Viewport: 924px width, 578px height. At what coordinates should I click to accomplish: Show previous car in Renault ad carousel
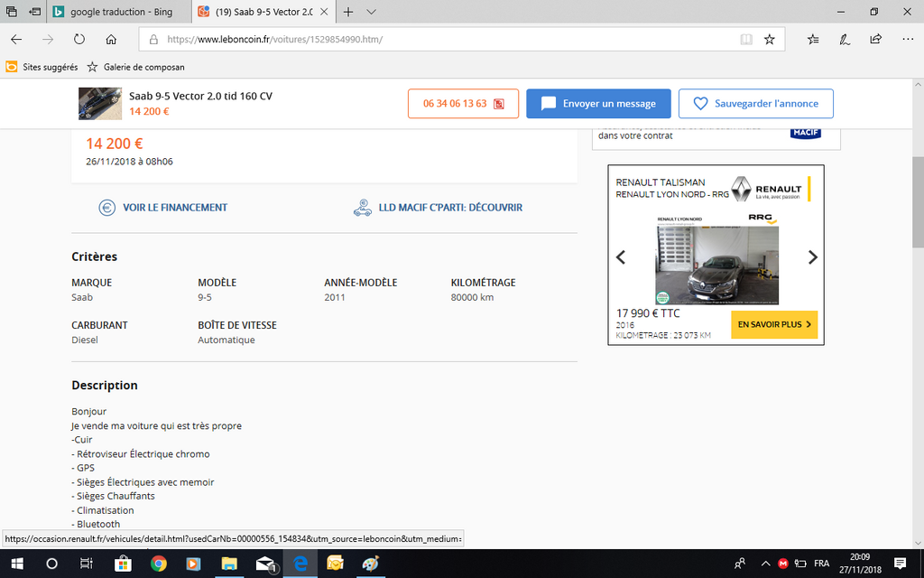click(x=621, y=257)
